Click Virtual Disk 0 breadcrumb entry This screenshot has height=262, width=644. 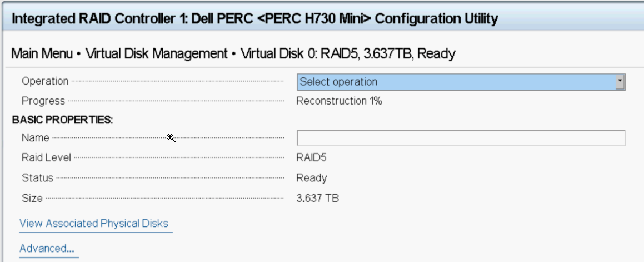[x=348, y=54]
